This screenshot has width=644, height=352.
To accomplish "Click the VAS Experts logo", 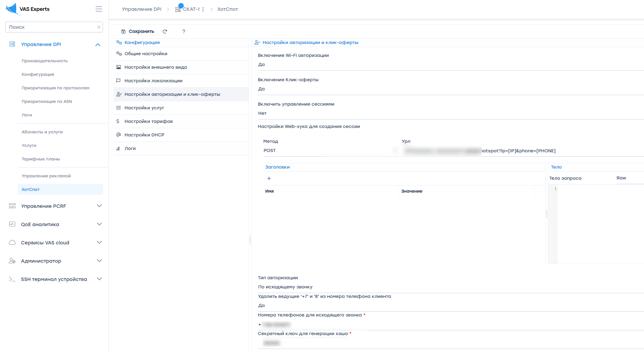I will pos(28,9).
